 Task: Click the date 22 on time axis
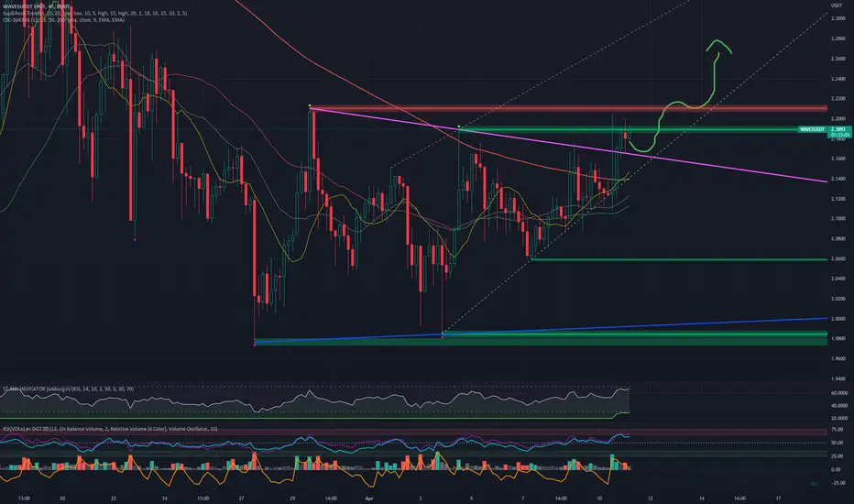click(114, 498)
